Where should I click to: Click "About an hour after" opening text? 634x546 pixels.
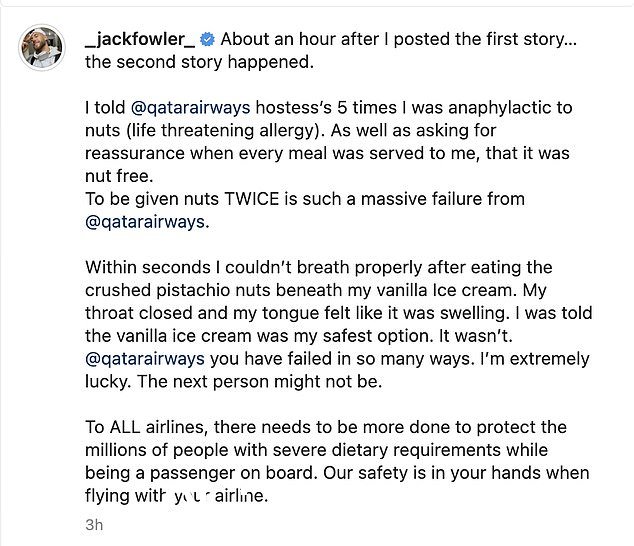(300, 39)
